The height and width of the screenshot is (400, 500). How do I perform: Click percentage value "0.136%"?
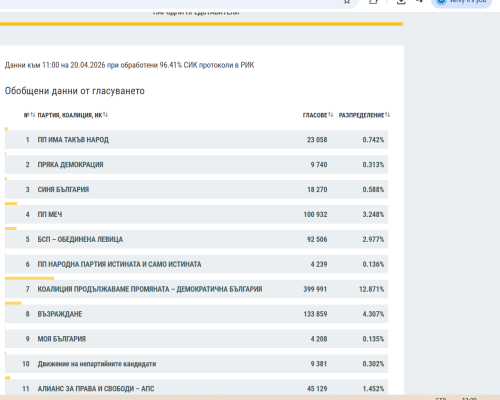pos(373,264)
